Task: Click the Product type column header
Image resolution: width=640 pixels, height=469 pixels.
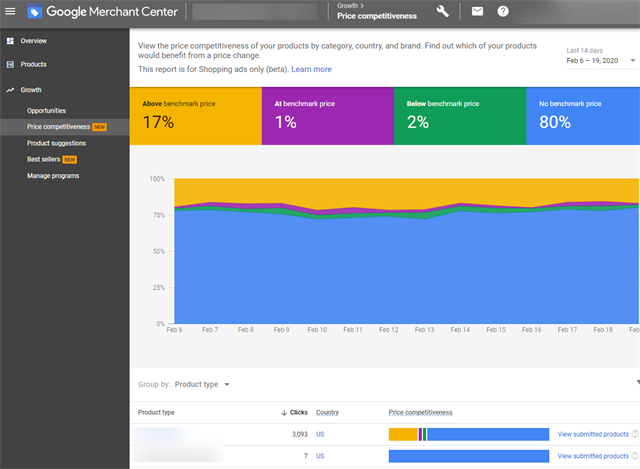Action: point(156,413)
